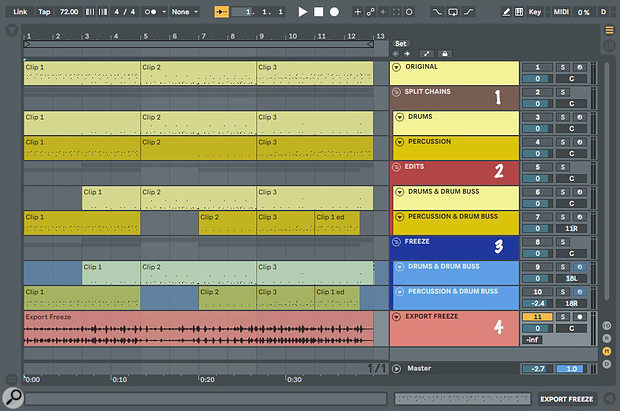Image resolution: width=620 pixels, height=411 pixels.
Task: Toggle the Follow playback button
Action: pyautogui.click(x=221, y=12)
